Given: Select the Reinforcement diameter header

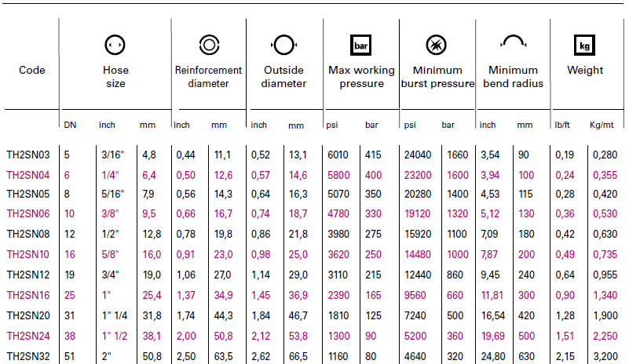Looking at the screenshot, I should (x=208, y=77).
